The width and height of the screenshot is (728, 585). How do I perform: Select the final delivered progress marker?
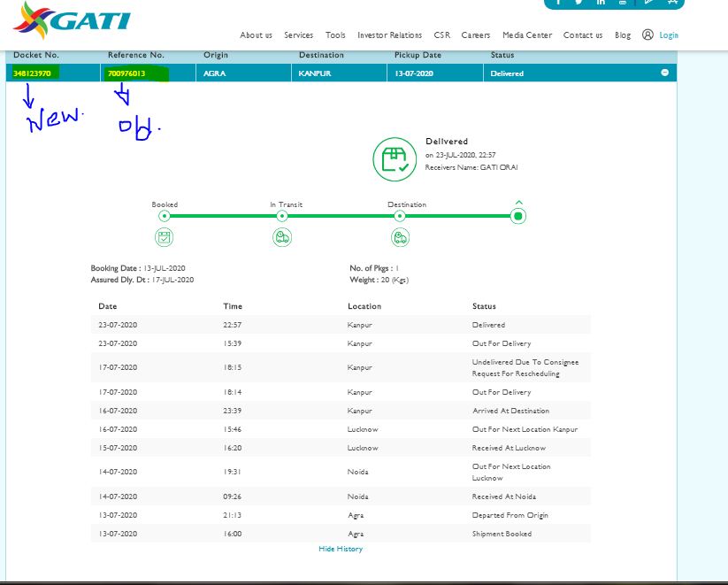pyautogui.click(x=518, y=216)
